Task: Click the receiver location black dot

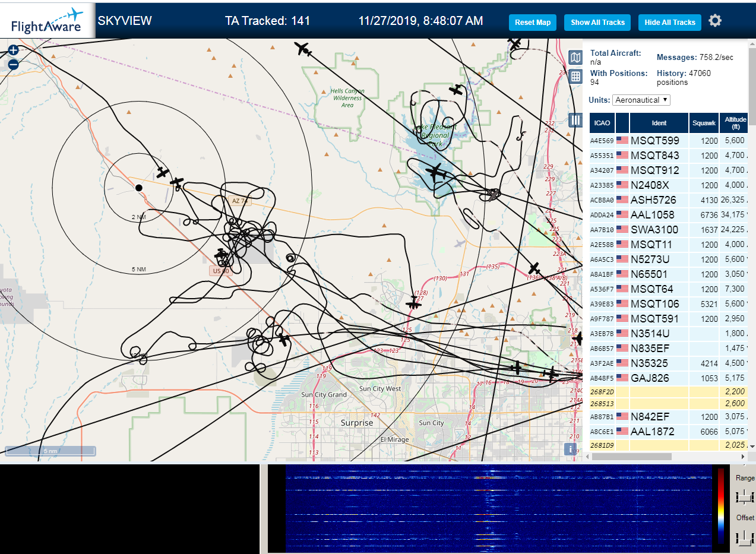Action: coord(139,188)
